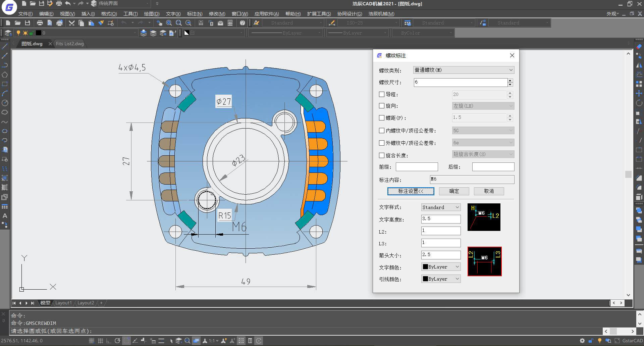Click the Help question mark icon
This screenshot has width=644, height=346.
tap(243, 23)
